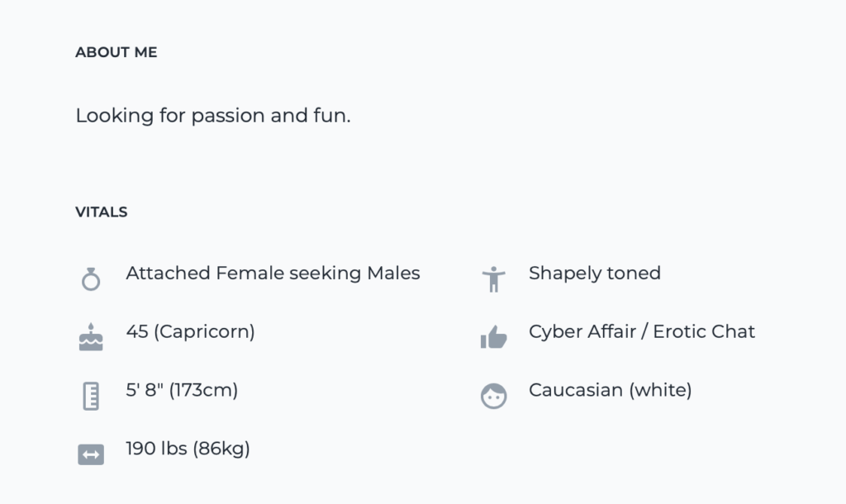846x504 pixels.
Task: Click the body figure icon
Action: click(493, 279)
